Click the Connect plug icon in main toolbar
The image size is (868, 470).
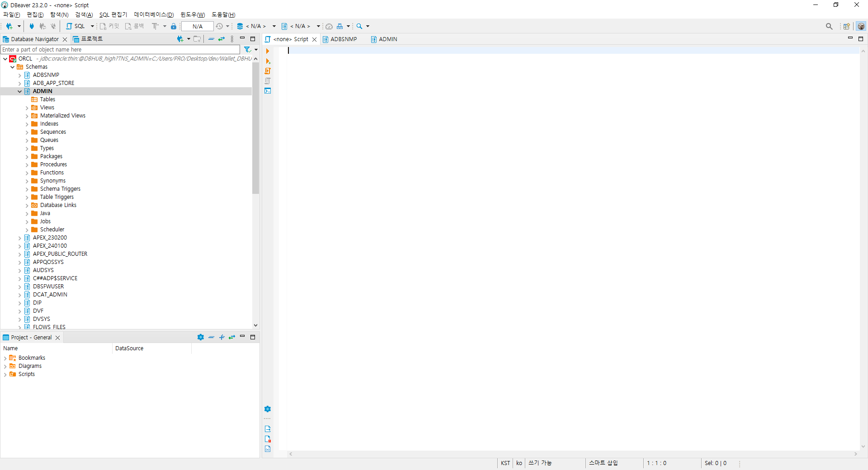(x=32, y=26)
